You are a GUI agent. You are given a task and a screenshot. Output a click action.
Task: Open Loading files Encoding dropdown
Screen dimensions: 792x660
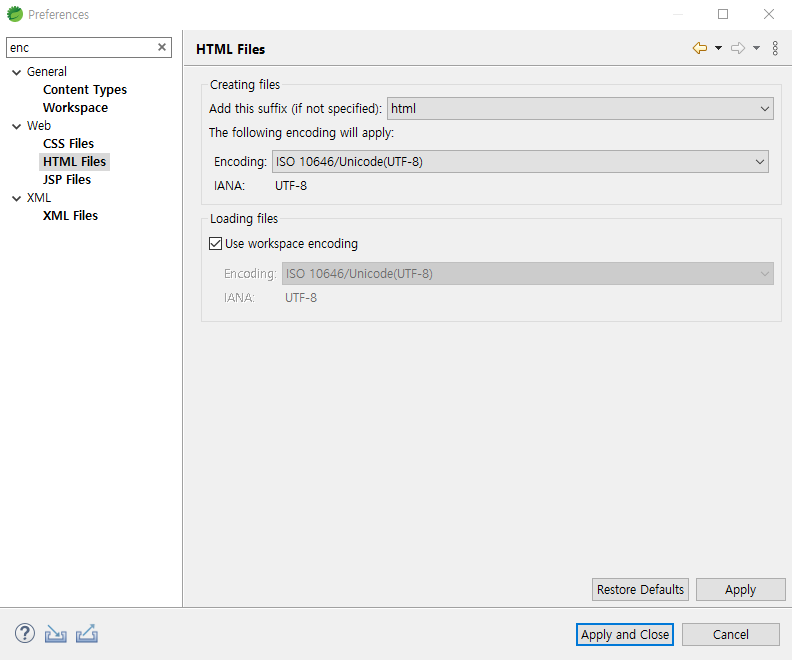(527, 274)
